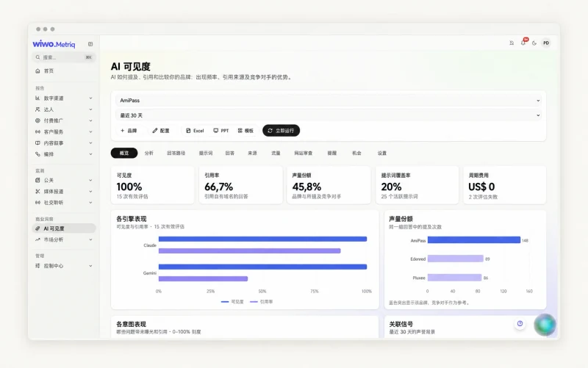Export to Excel
Image resolution: width=588 pixels, height=368 pixels.
[x=195, y=131]
